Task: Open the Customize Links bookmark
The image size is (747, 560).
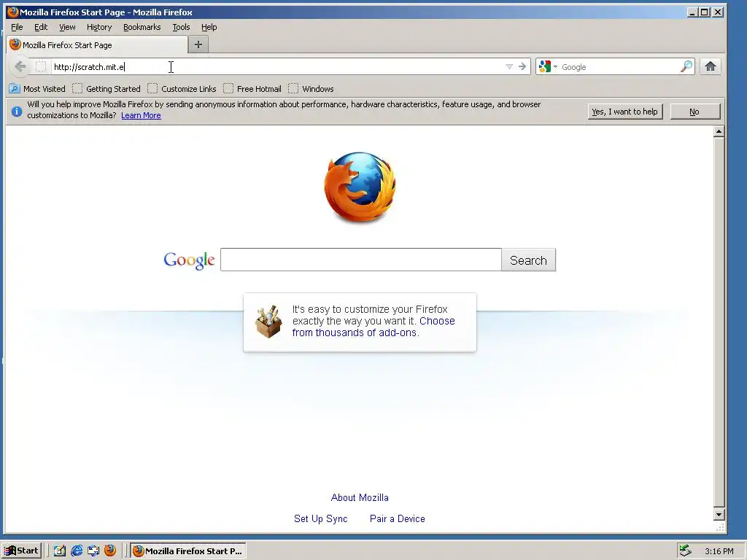Action: (x=182, y=88)
